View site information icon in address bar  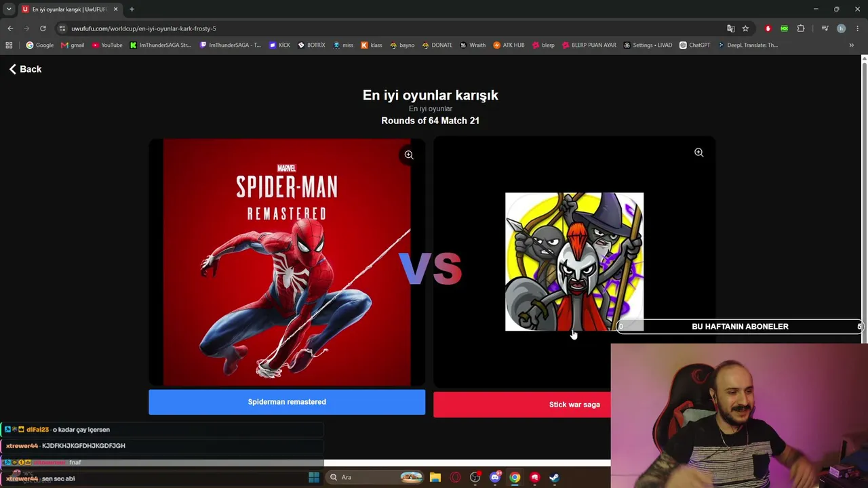pos(62,28)
